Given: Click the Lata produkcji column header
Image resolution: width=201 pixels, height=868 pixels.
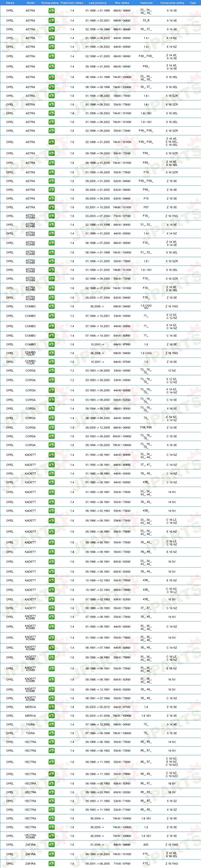Looking at the screenshot, I should (97, 3).
